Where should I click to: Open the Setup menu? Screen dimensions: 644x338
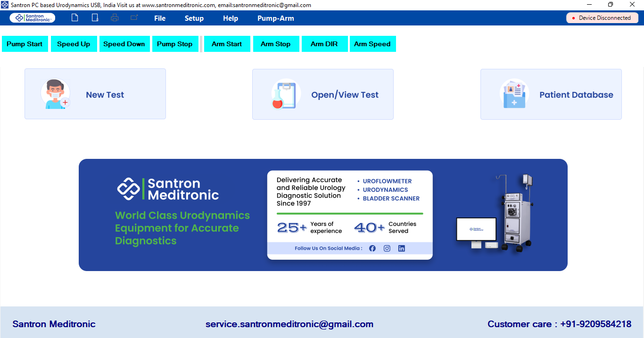pyautogui.click(x=194, y=18)
